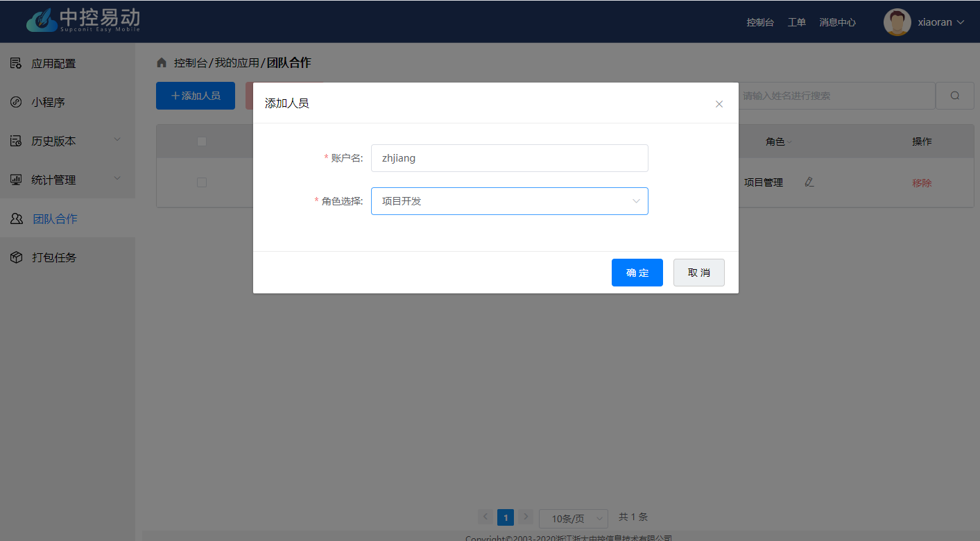Click the xiaoran user avatar
Image resolution: width=980 pixels, height=541 pixels.
pos(897,22)
